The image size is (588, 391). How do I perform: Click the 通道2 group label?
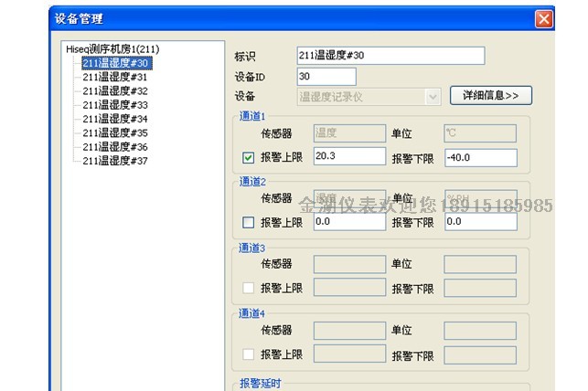click(x=252, y=182)
